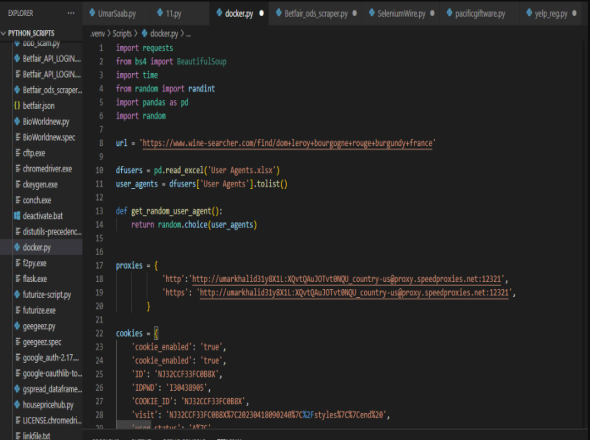Select cftp.exe in the file tree
The width and height of the screenshot is (590, 440).
pyautogui.click(x=34, y=153)
